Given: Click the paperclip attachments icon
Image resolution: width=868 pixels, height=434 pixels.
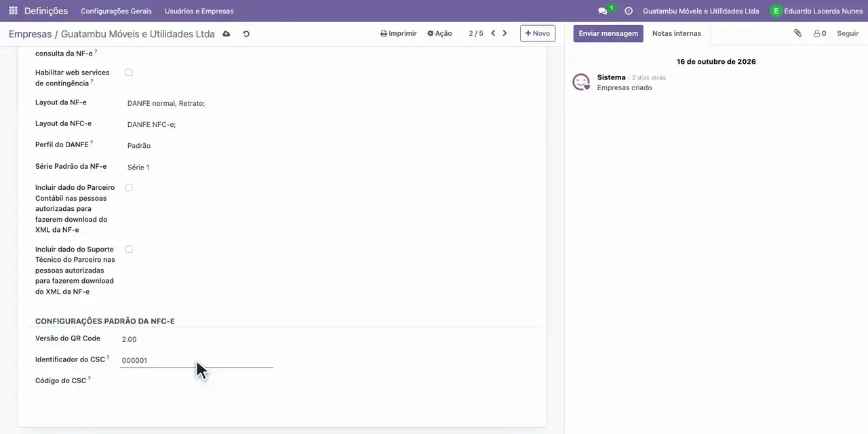Looking at the screenshot, I should (x=797, y=33).
